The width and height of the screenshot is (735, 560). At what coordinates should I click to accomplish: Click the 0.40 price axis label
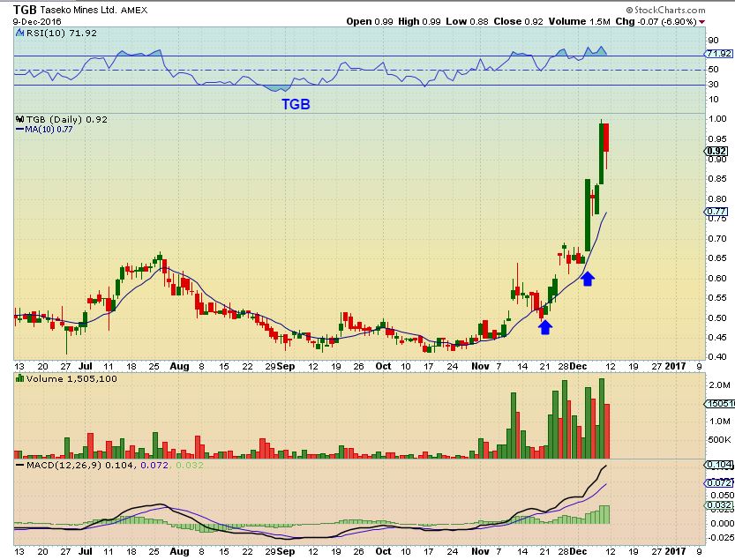(x=717, y=356)
